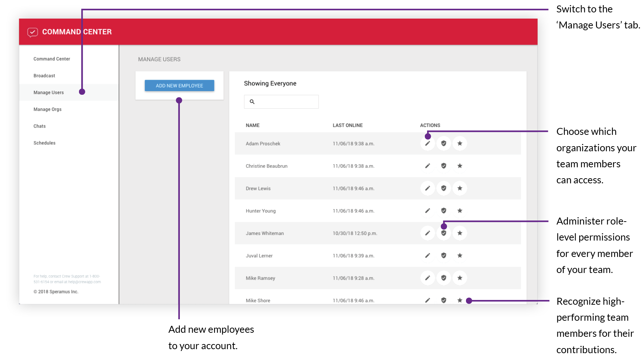Open permissions shield icon for James Whiteman
The image size is (644, 359).
(443, 233)
